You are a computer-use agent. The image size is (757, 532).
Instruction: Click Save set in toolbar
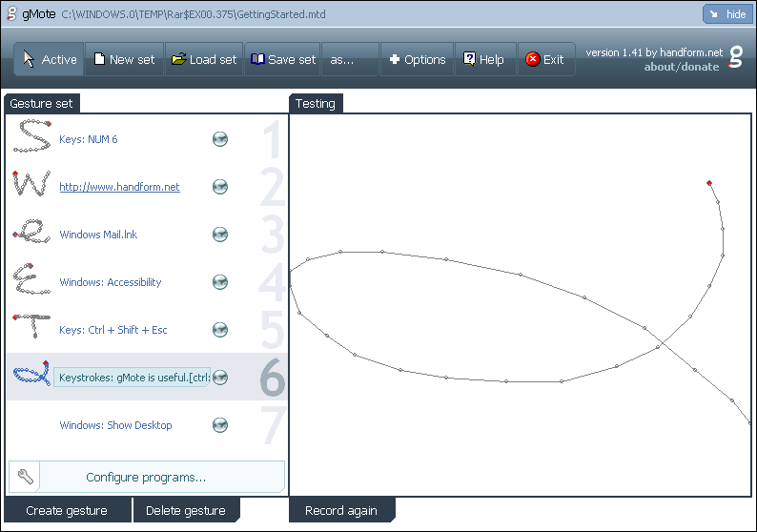[x=283, y=59]
